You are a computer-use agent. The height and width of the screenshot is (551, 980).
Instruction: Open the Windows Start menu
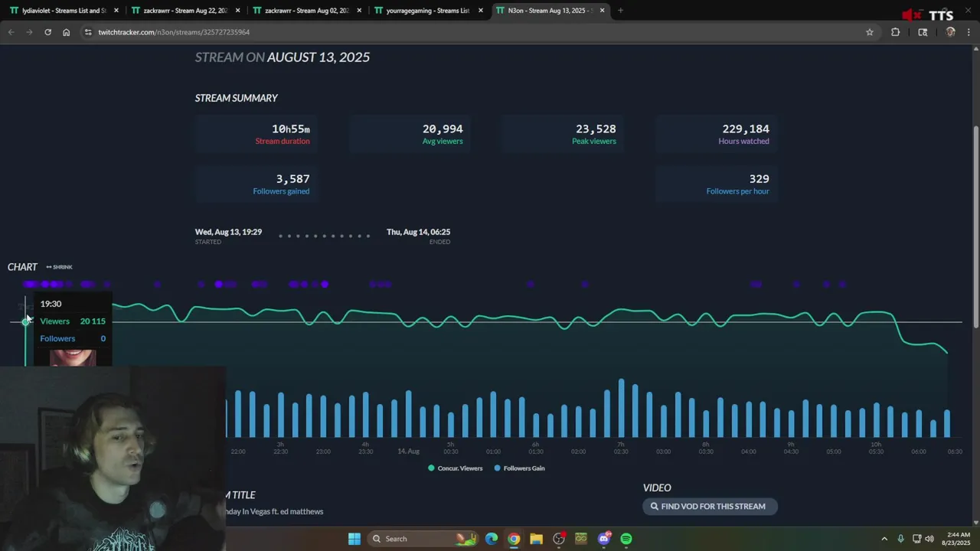click(x=354, y=539)
